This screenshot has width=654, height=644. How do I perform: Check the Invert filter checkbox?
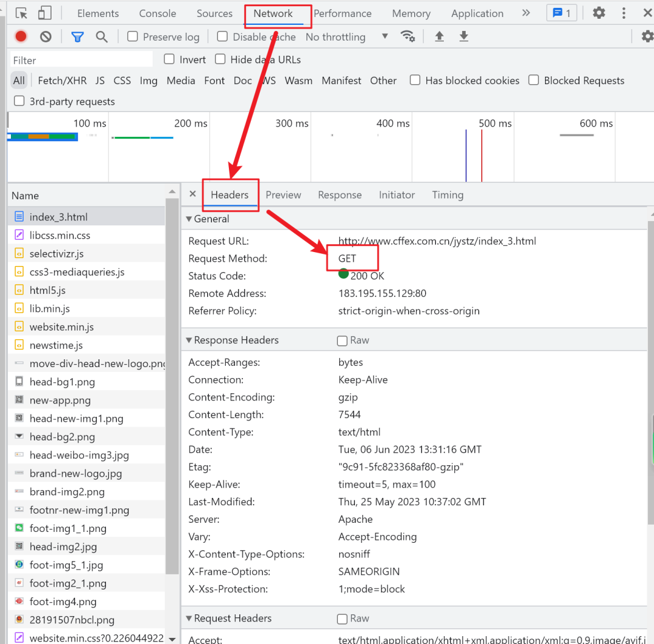coord(169,59)
